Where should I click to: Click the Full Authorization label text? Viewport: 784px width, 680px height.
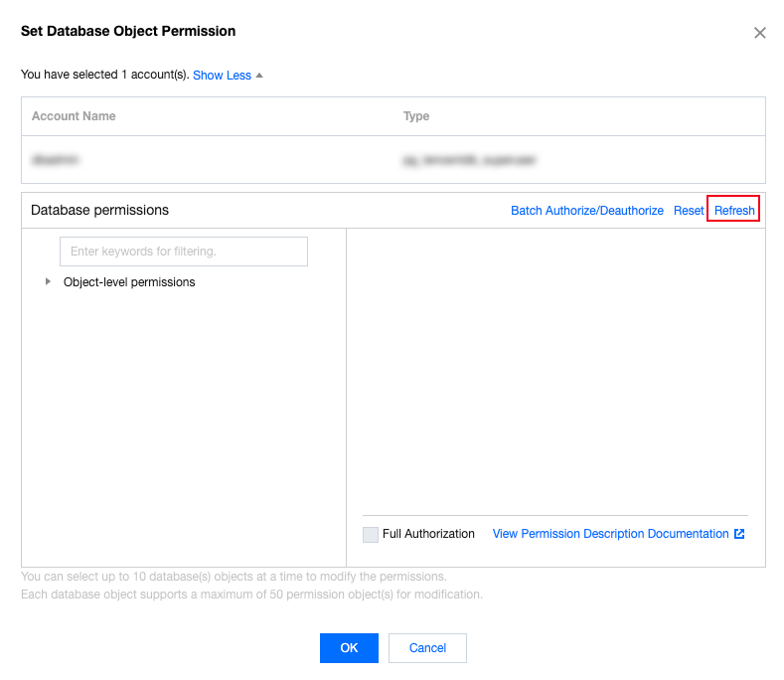428,534
